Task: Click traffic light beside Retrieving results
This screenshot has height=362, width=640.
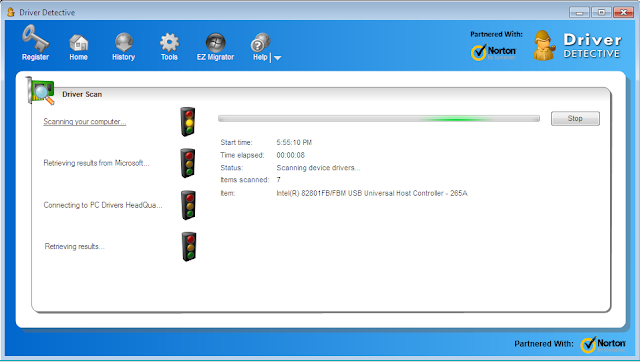Action: tap(189, 247)
